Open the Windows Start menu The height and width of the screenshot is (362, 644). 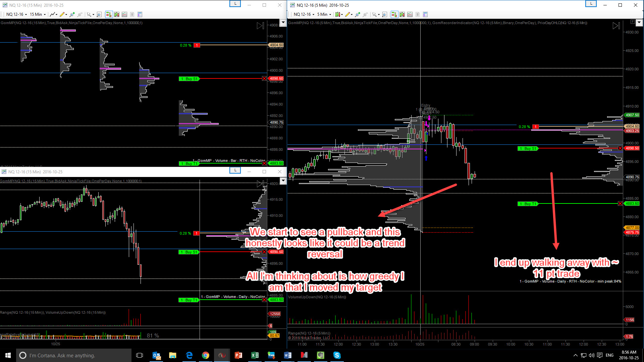[x=8, y=355]
